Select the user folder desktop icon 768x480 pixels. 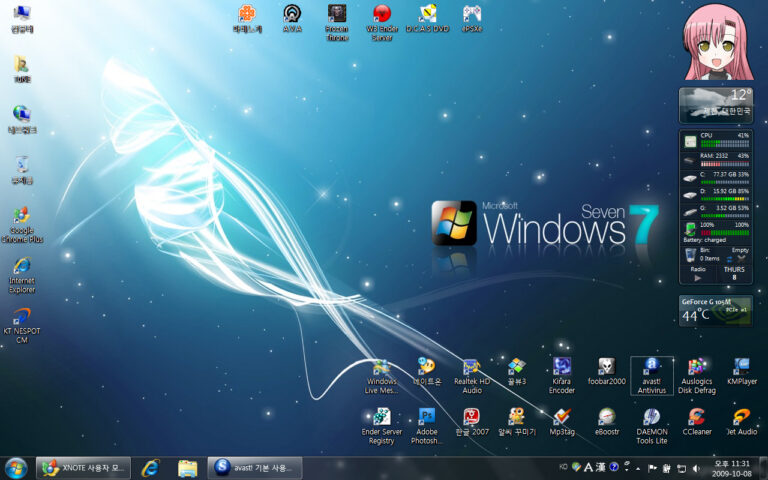(x=22, y=69)
